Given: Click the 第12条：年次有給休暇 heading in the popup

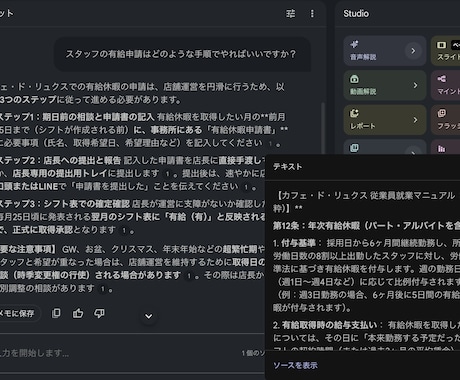Looking at the screenshot, I should click(x=367, y=226).
